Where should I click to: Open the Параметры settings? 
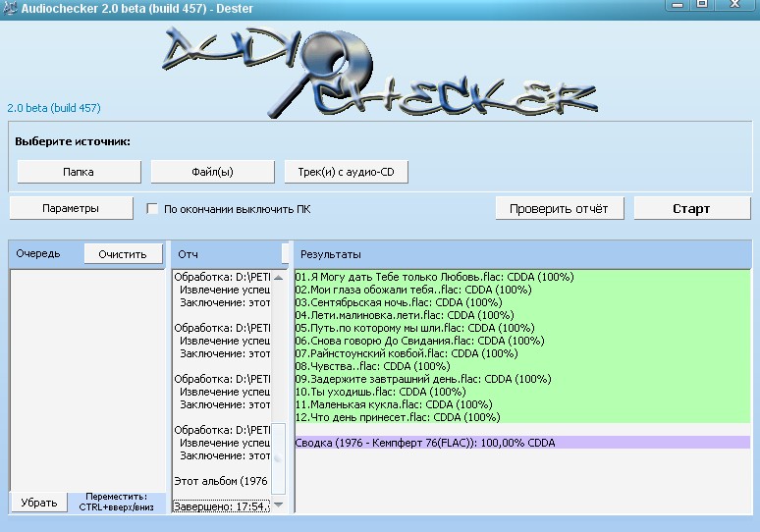point(71,208)
